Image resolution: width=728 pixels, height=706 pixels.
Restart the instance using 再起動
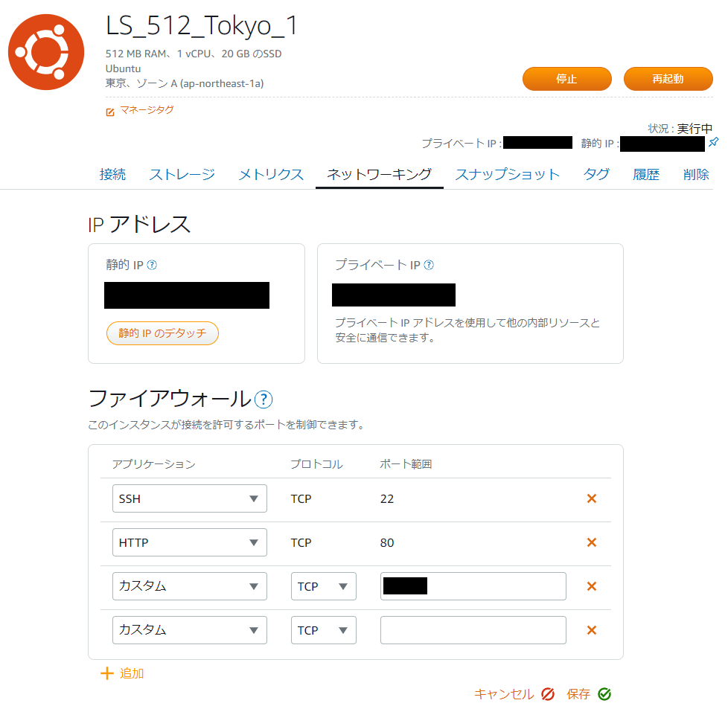tap(668, 78)
